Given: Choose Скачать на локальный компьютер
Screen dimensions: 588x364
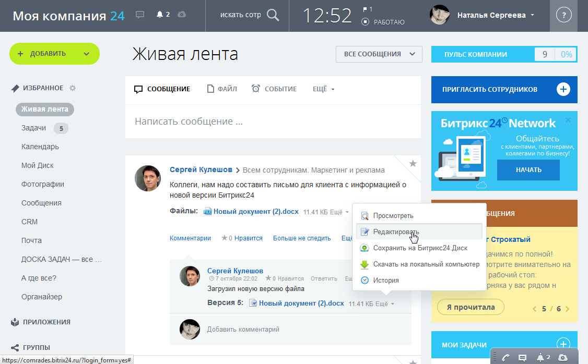Looking at the screenshot, I should coord(419,264).
